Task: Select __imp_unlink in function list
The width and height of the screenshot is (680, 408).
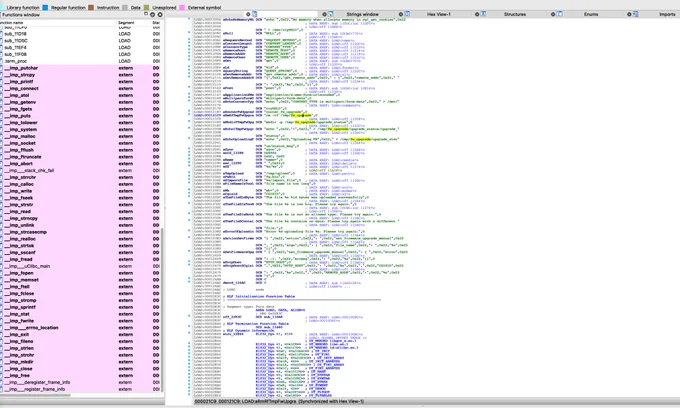Action: point(80,225)
